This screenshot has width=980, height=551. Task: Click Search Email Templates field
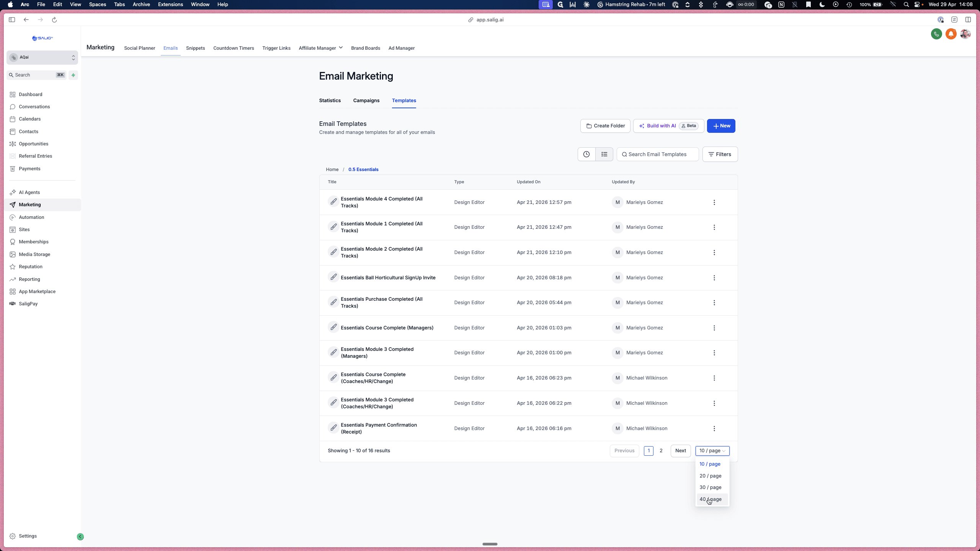(658, 154)
